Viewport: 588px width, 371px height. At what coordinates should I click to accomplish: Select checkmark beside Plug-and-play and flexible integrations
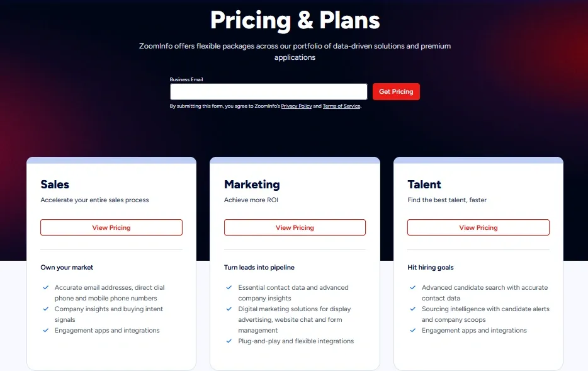[229, 341]
